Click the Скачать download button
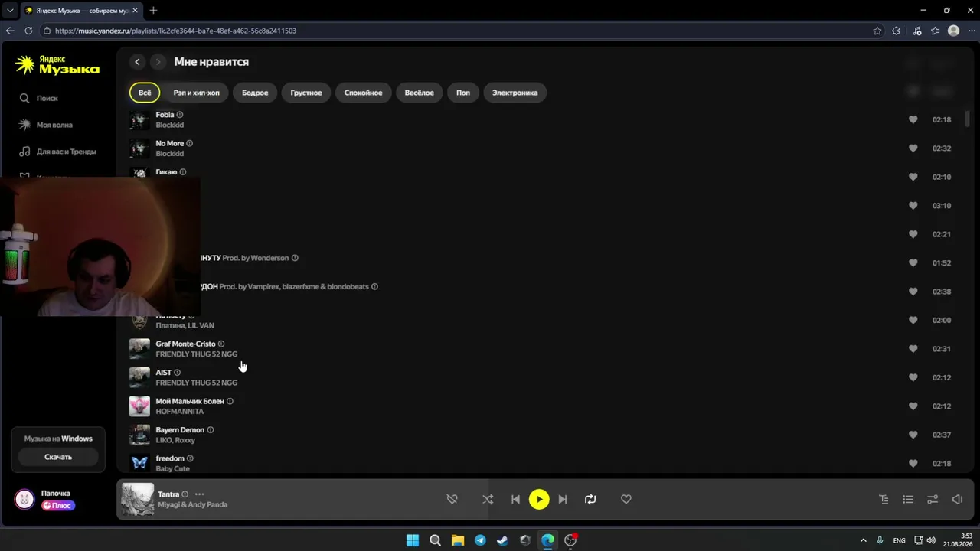 pyautogui.click(x=58, y=457)
